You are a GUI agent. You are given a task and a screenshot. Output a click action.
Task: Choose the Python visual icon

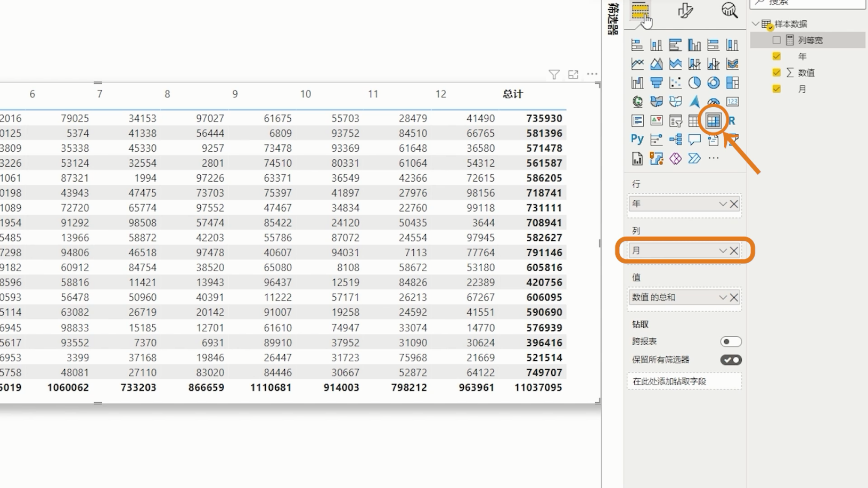coord(637,139)
